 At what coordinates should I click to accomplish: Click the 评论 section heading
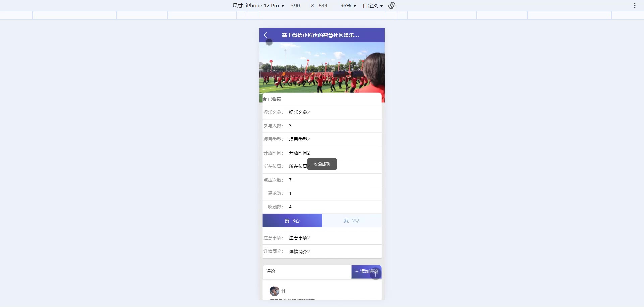click(271, 271)
